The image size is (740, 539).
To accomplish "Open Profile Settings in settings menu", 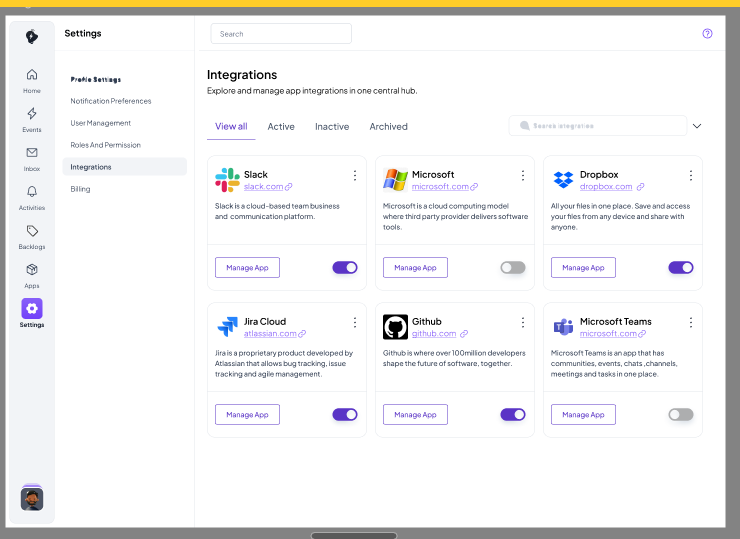I will point(96,79).
